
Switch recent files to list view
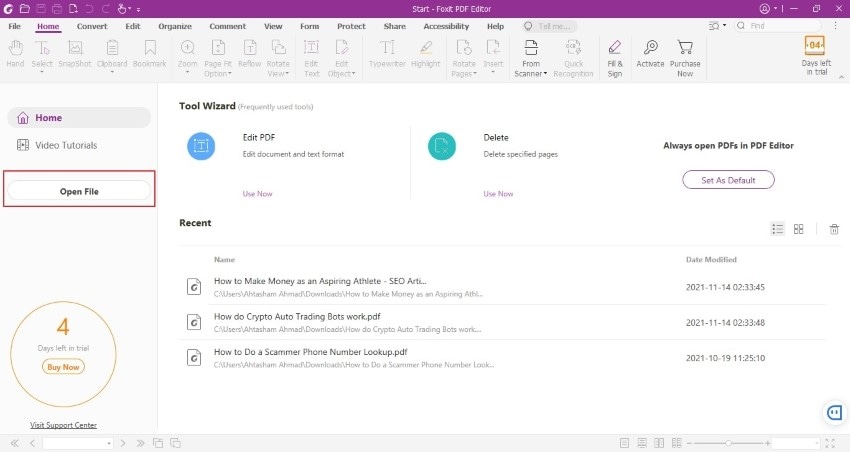point(778,229)
